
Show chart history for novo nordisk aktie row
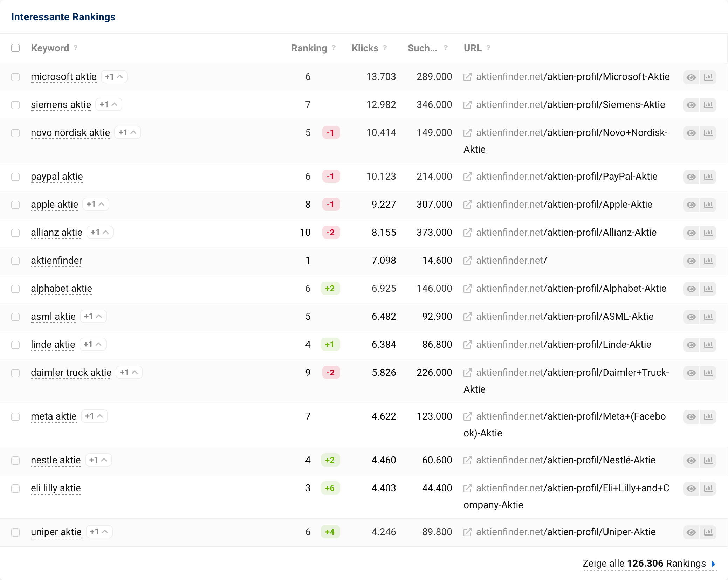click(708, 133)
